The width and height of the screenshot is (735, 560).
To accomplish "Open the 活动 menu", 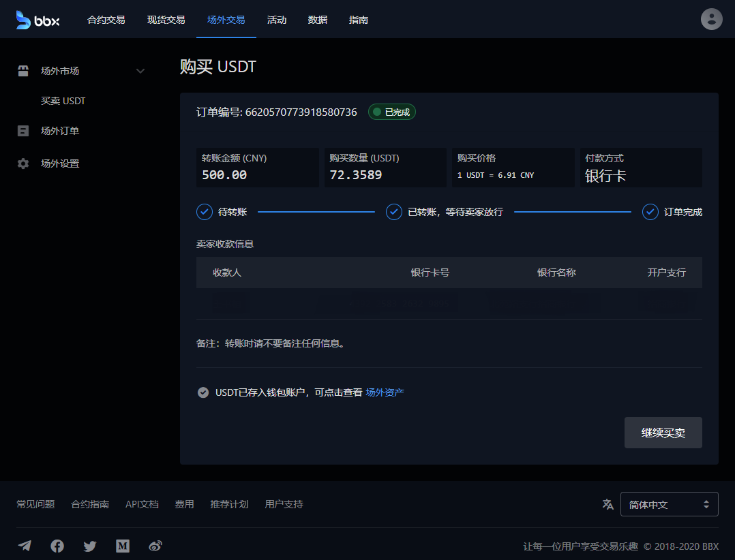I will coord(277,20).
